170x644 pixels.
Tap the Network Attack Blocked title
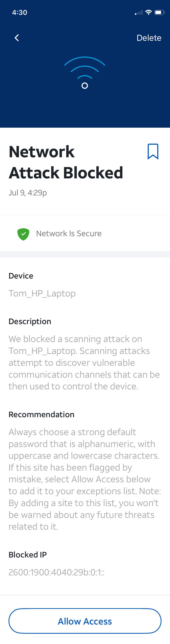coord(66,162)
